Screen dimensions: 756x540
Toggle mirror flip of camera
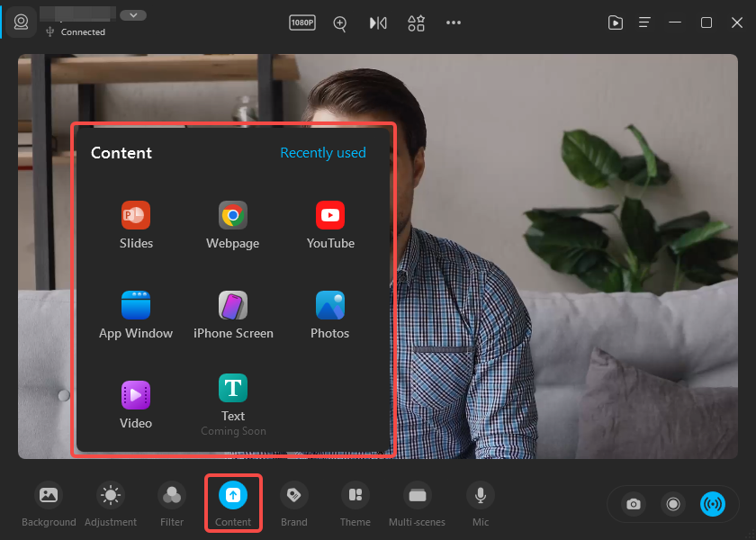[x=378, y=23]
